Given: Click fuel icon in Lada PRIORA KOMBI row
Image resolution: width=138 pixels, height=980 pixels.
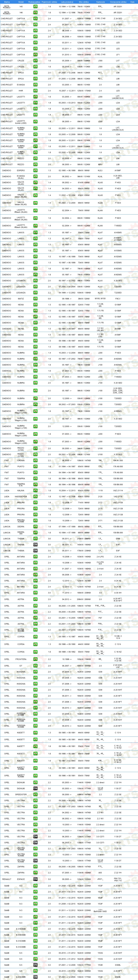Looking at the screenshot, I should [35, 520].
